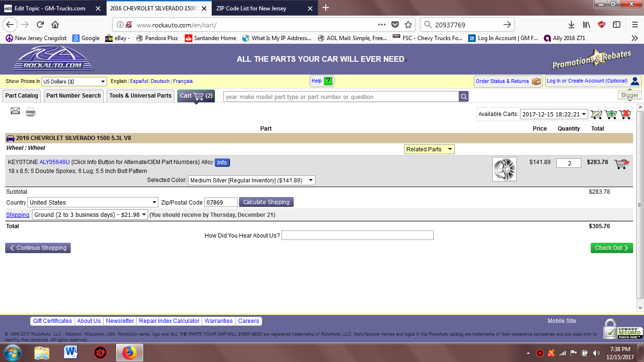Open Order Status & Returns
Viewport: 644px width, 362px height.
coord(508,81)
